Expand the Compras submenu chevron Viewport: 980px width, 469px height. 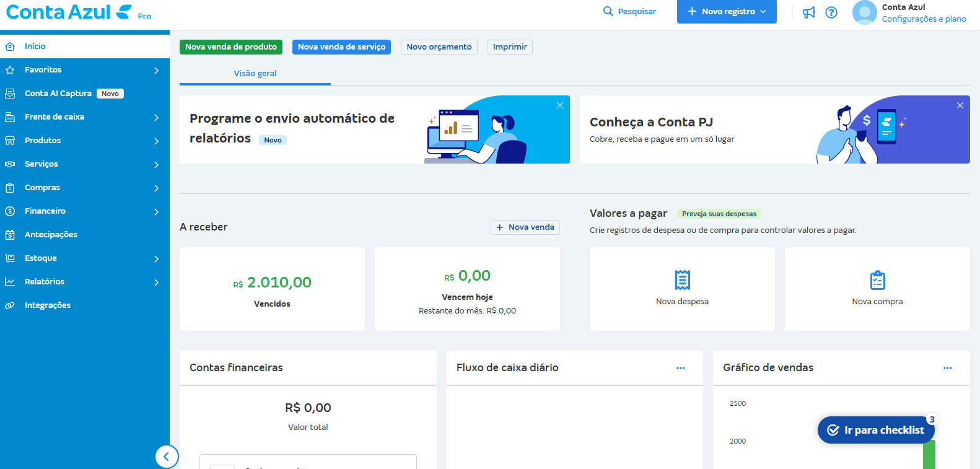click(157, 188)
